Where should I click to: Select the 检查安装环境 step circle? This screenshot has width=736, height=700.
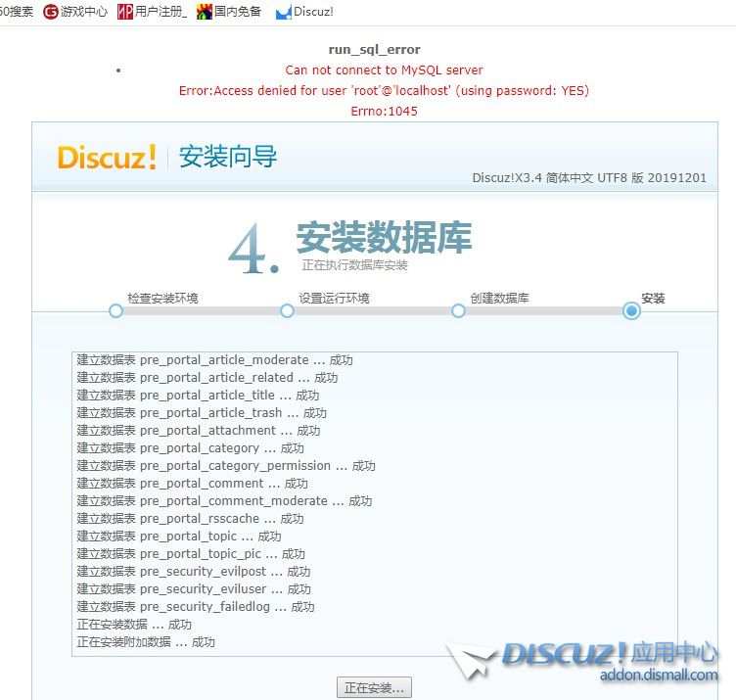[115, 310]
